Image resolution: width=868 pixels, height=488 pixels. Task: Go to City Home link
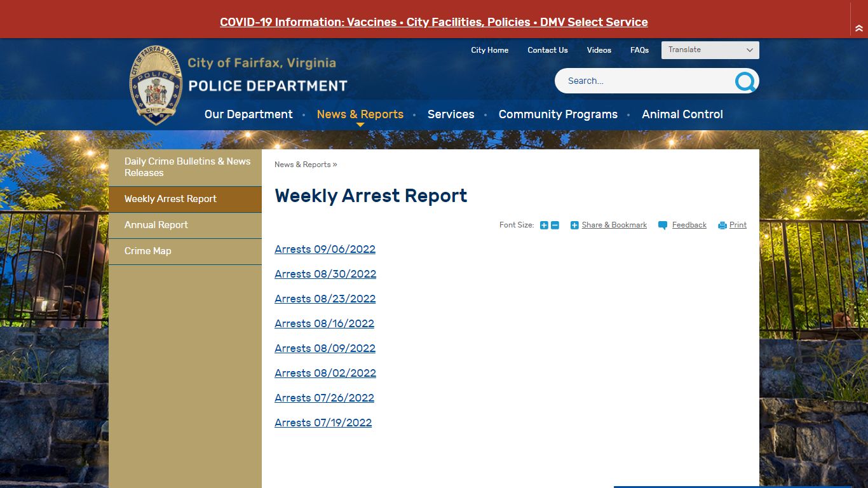(x=489, y=50)
